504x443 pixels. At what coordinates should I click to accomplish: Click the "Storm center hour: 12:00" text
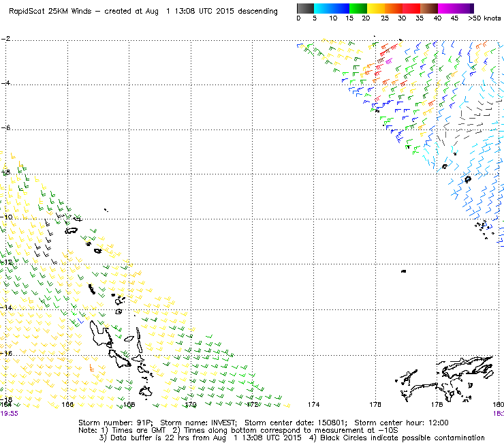point(401,423)
